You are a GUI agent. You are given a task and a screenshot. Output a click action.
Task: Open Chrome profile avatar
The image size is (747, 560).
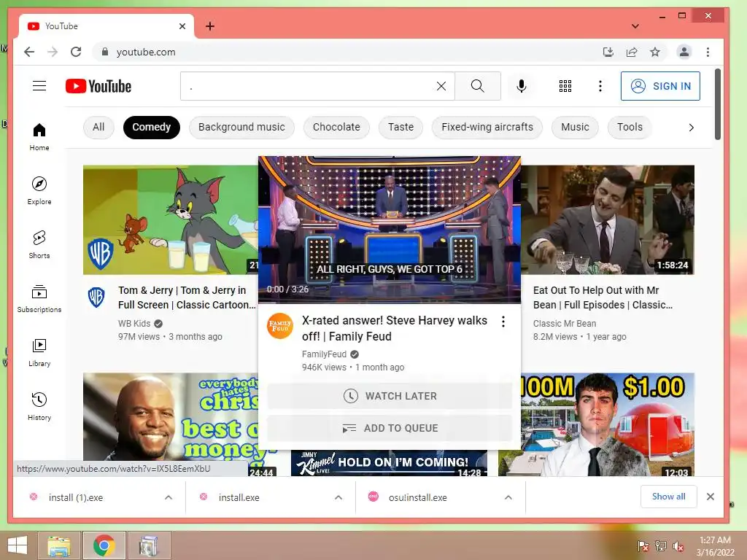click(x=684, y=52)
